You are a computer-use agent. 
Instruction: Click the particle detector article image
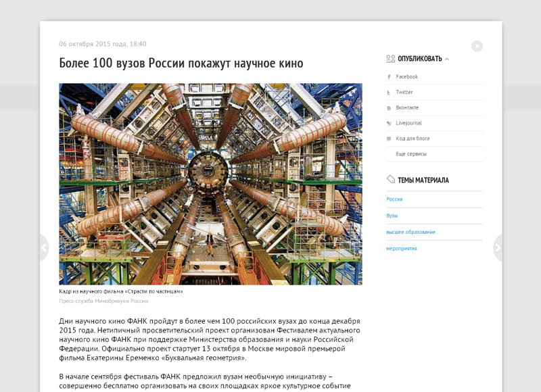[x=210, y=184]
